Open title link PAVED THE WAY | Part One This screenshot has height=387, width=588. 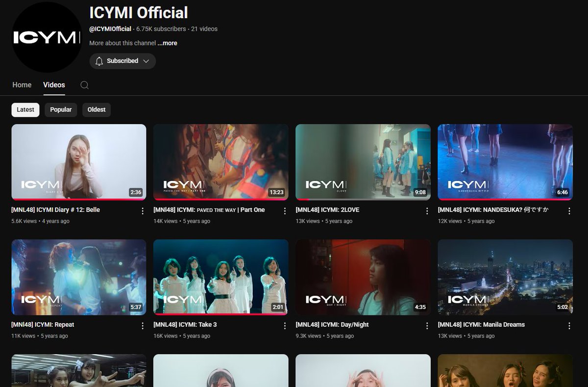(209, 210)
